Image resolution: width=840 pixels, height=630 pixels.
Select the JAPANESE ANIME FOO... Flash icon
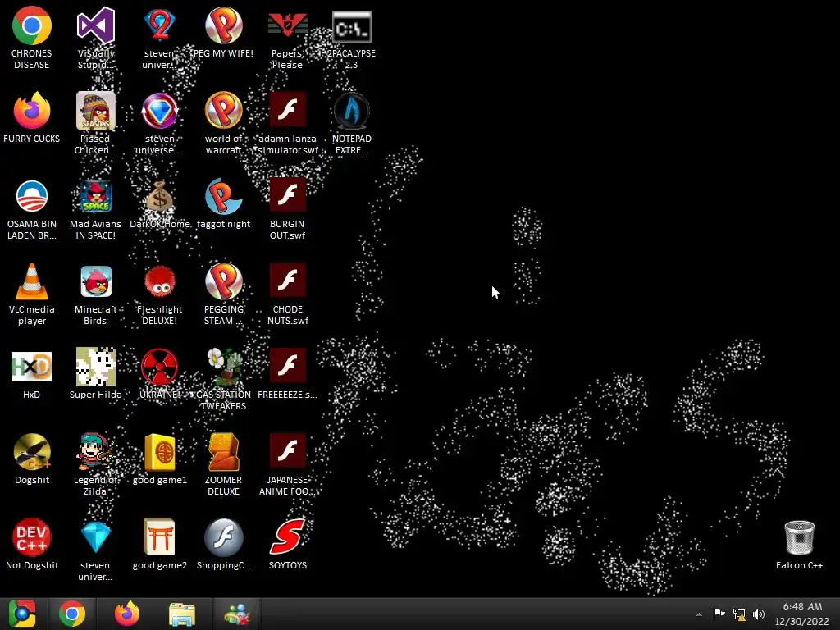(287, 450)
